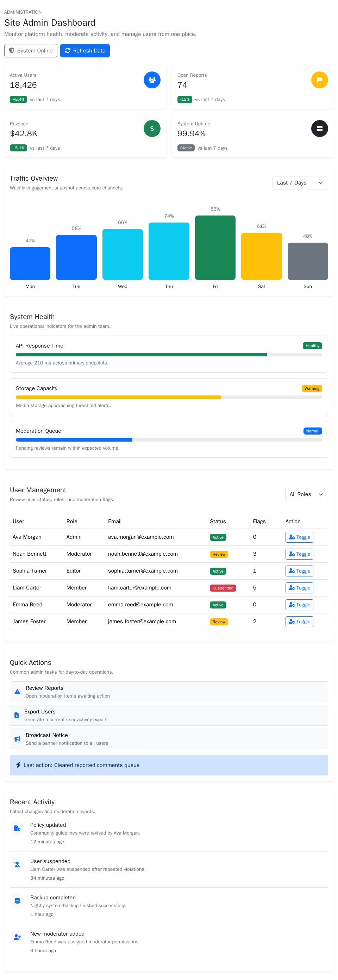This screenshot has height=980, width=338.
Task: Click the Review badge in Noah Bennett's row
Action: click(x=219, y=554)
